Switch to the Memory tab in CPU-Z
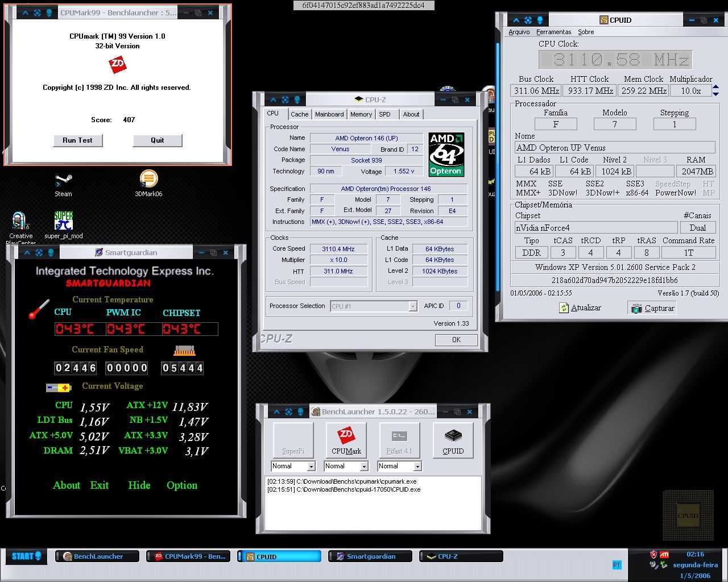The width and height of the screenshot is (728, 582). click(361, 114)
